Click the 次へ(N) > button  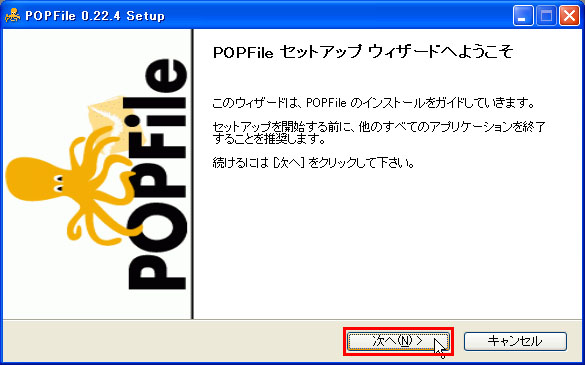[x=398, y=341]
